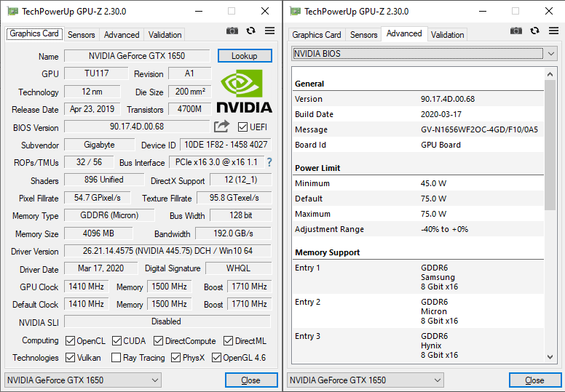Click the Lookup button

coord(245,56)
